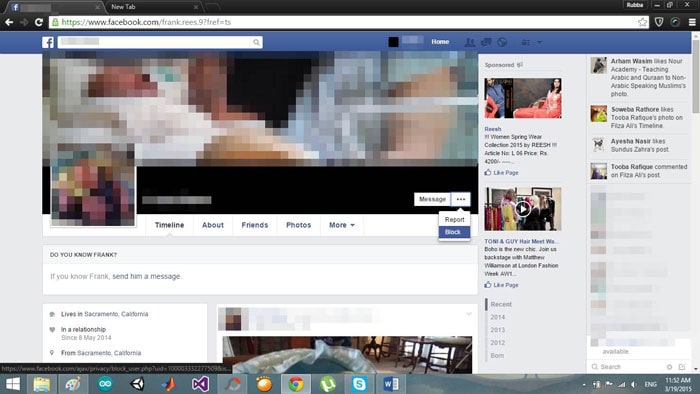Open Windows Start button
700x394 pixels.
(x=12, y=384)
